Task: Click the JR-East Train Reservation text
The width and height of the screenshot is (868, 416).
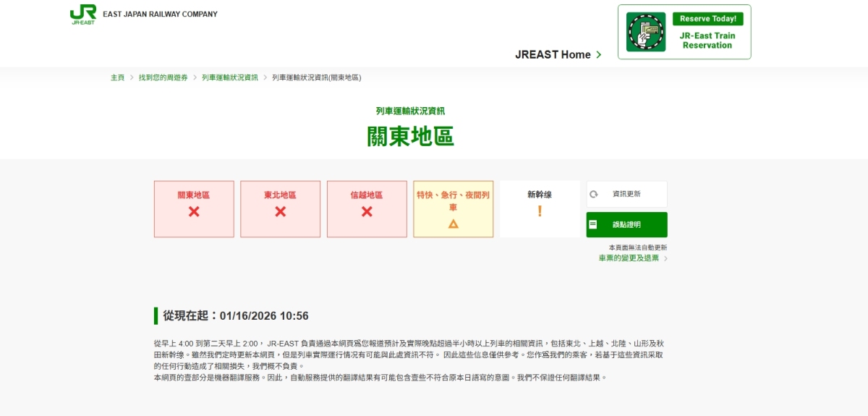Action: coord(707,41)
